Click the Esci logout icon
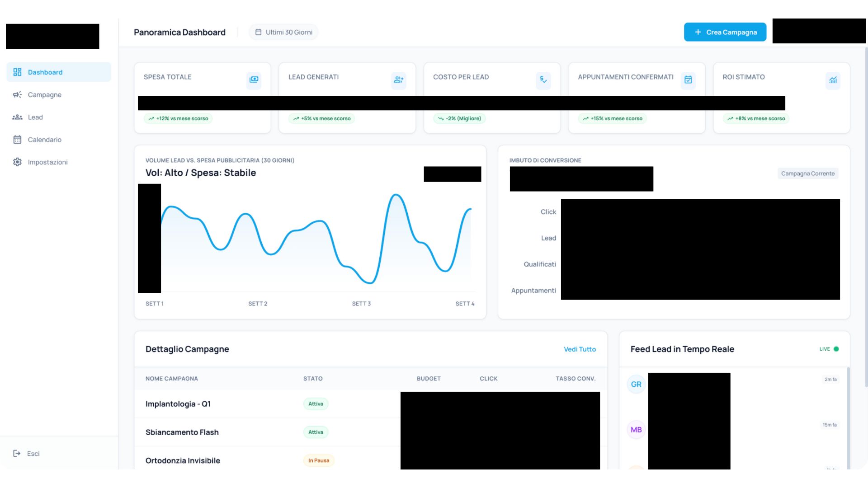 17,453
